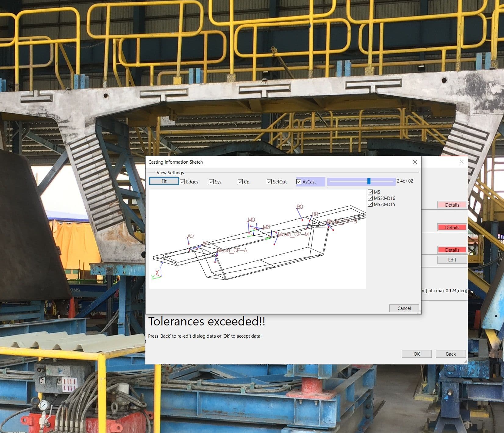The width and height of the screenshot is (504, 433).
Task: Click the middle red Details button
Action: (452, 227)
